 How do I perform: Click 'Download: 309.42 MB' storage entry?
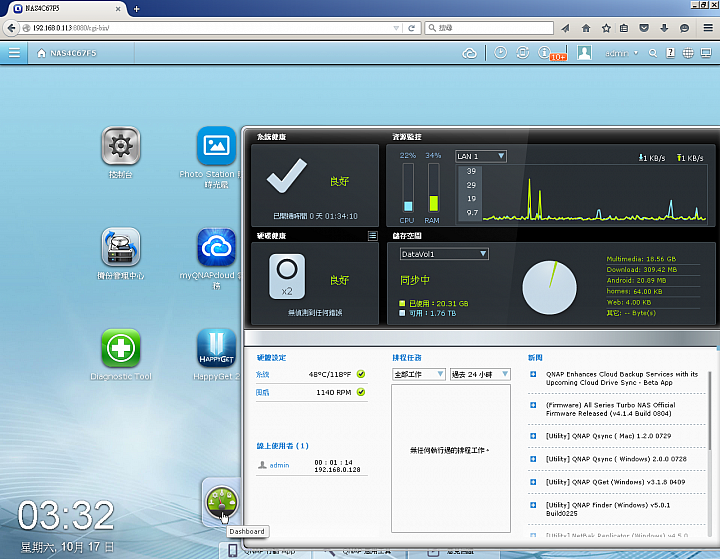coord(641,270)
